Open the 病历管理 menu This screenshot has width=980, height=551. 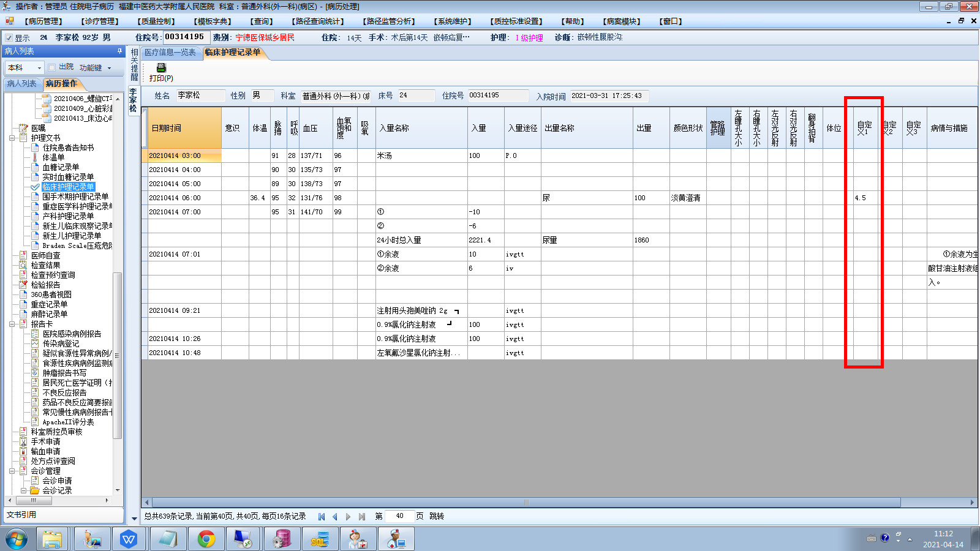point(43,21)
